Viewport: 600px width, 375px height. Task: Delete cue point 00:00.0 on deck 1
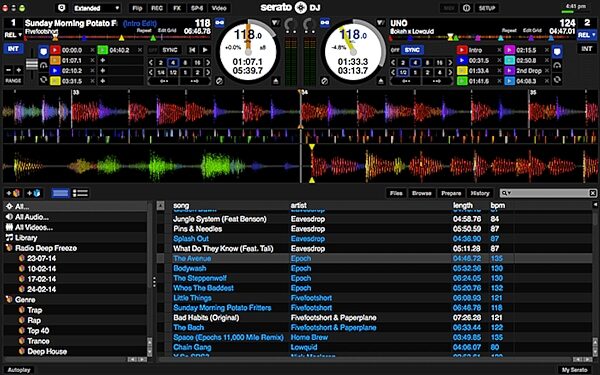92,50
